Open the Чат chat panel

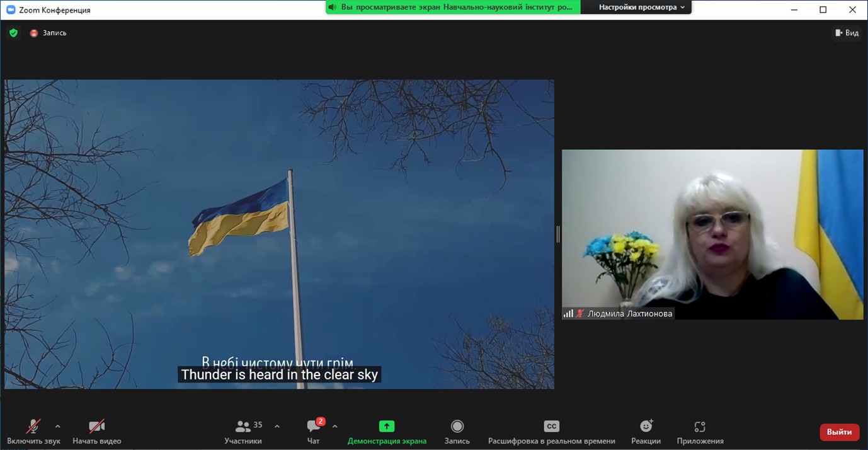pos(313,432)
